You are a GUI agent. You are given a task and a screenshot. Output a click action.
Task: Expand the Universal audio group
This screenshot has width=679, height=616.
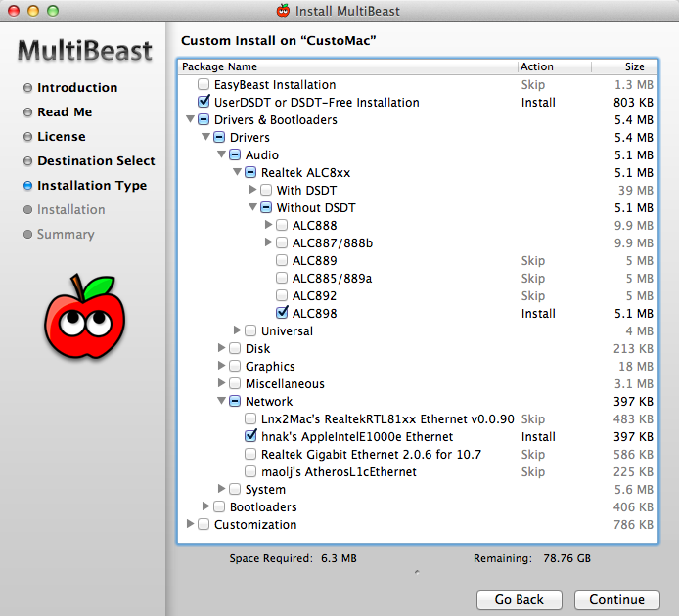(x=238, y=330)
